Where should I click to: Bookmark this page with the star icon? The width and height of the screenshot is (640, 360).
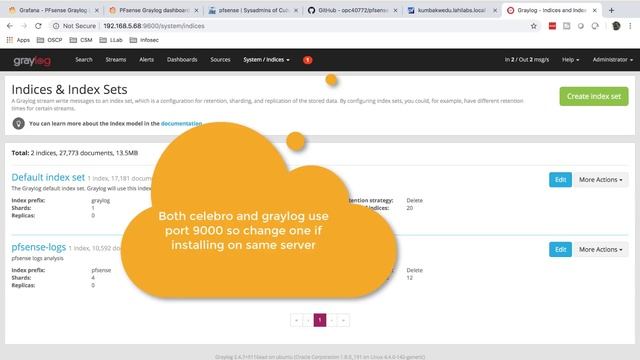(533, 26)
